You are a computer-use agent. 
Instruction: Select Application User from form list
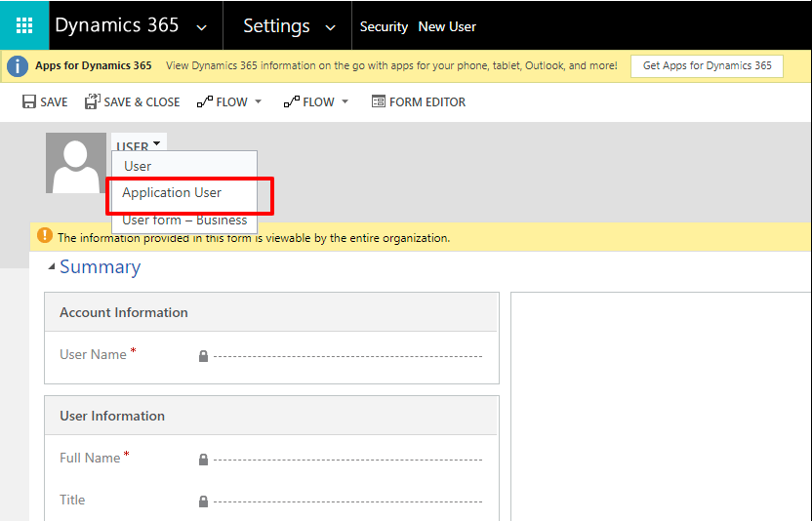pos(172,193)
